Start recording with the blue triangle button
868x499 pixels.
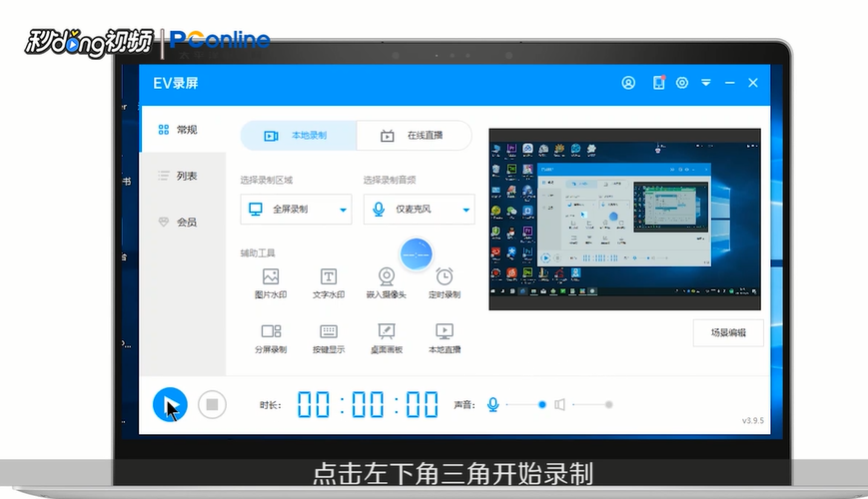pos(170,405)
